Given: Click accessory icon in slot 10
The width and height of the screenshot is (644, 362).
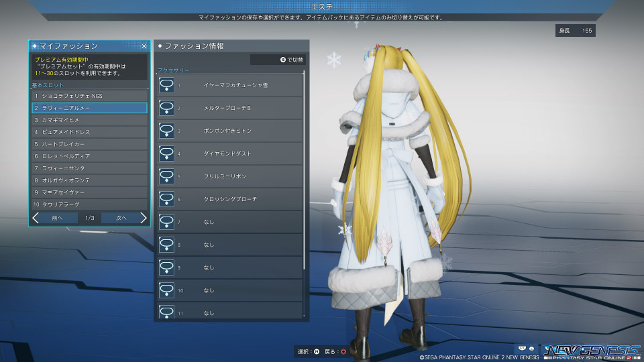Looking at the screenshot, I should coord(166,290).
